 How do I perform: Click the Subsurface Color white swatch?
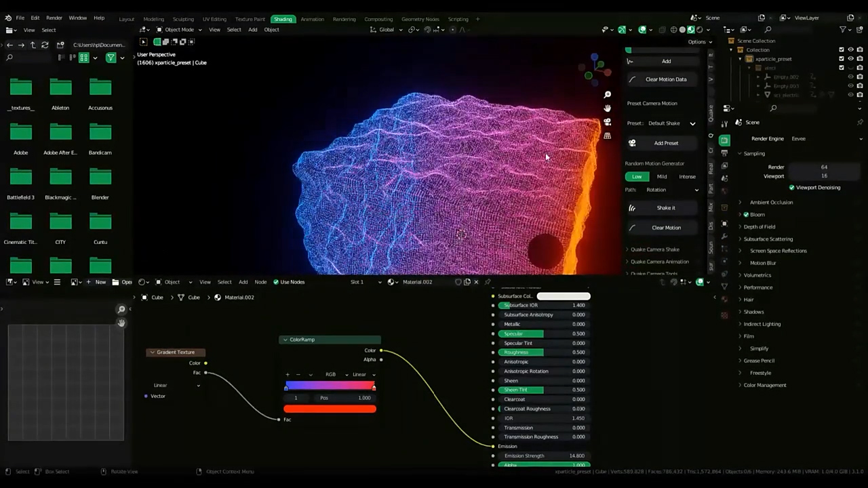(564, 296)
